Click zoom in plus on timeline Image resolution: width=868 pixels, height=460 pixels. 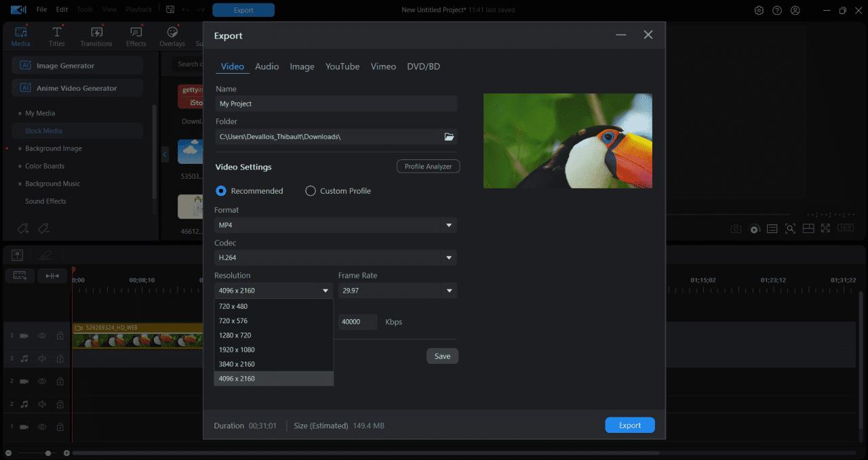click(x=66, y=453)
